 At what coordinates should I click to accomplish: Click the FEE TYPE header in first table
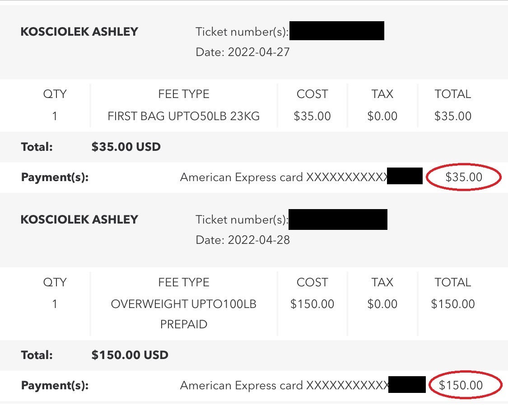184,94
